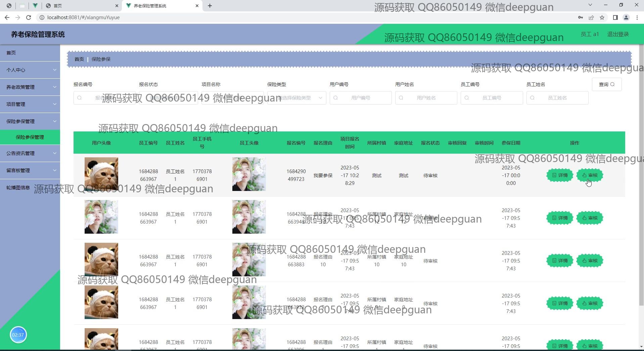Click the browser back arrow
This screenshot has height=351, width=644.
pyautogui.click(x=7, y=17)
